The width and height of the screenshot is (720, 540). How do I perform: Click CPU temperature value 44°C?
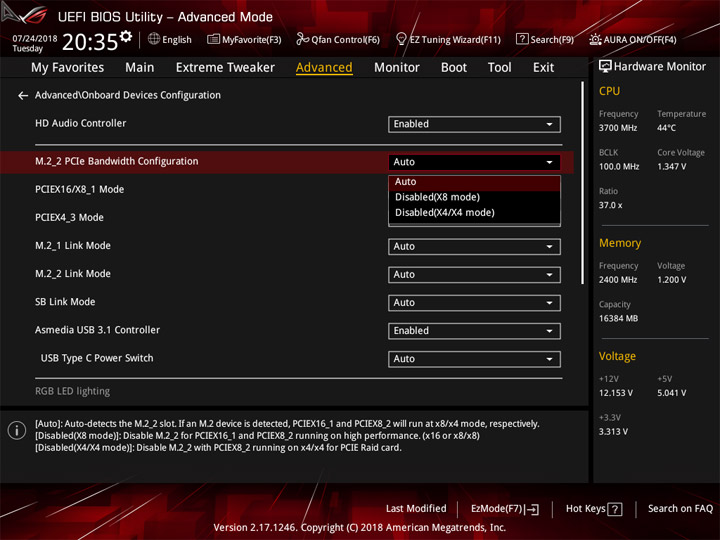(x=666, y=128)
